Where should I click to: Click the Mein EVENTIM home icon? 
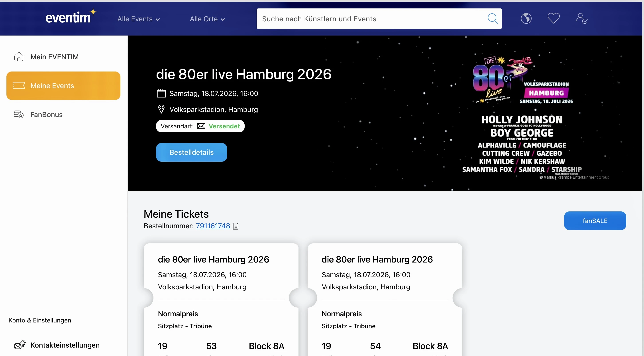19,57
